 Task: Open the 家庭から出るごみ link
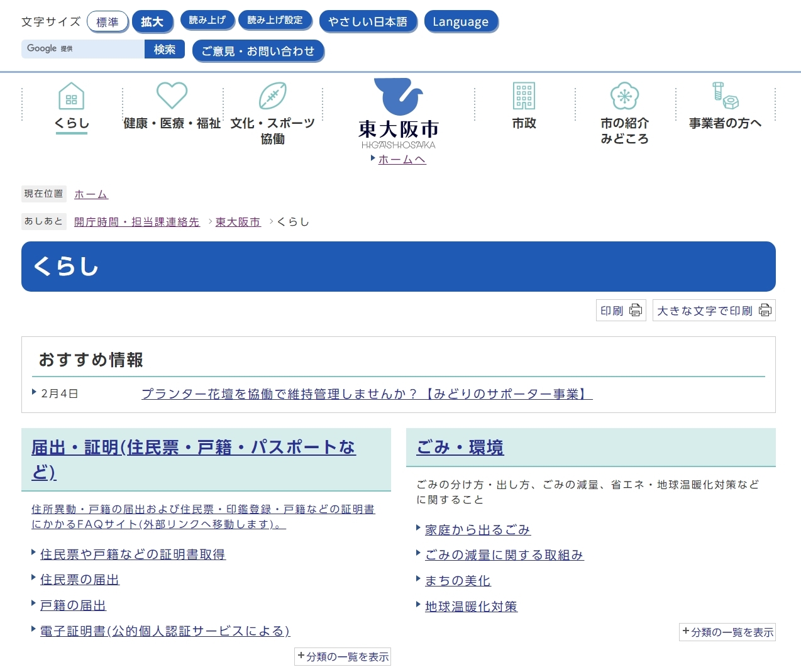coord(477,529)
